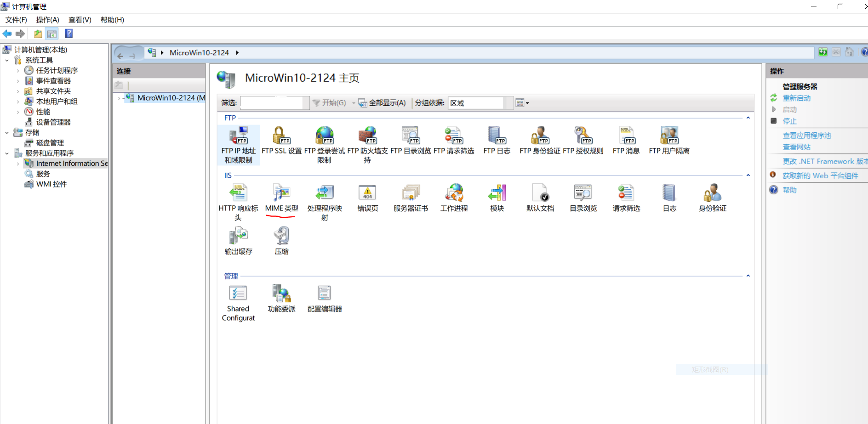Open 功能委派 feature
Screen dimensions: 868x424
coord(281,299)
